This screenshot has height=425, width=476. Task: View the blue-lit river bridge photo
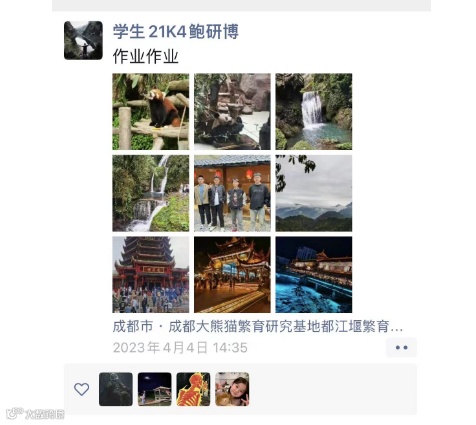pos(314,275)
